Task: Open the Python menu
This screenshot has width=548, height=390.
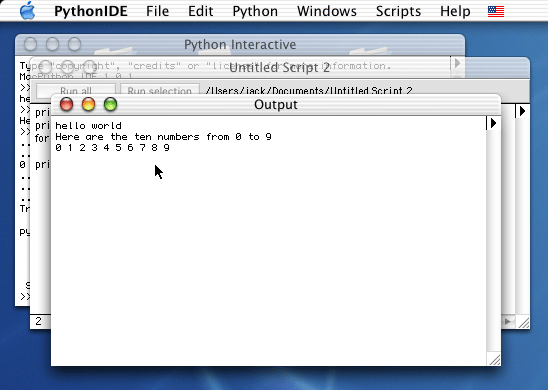Action: tap(255, 11)
